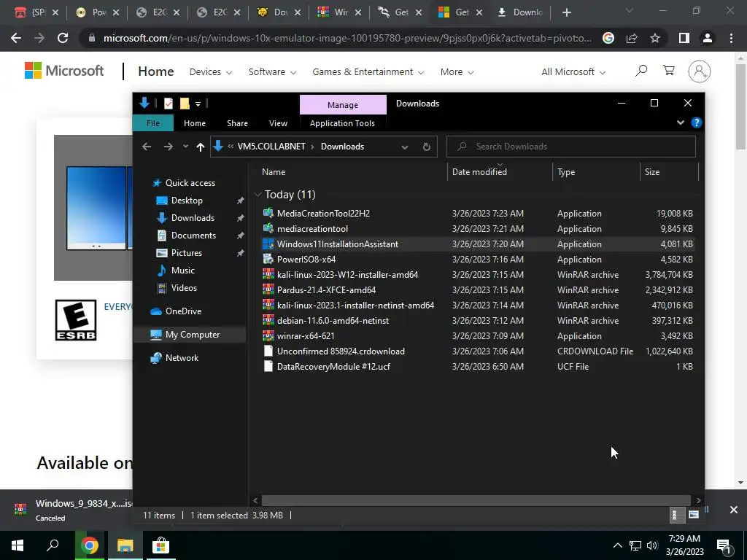Select the Windows11InstallationAssistant application icon

pyautogui.click(x=268, y=244)
